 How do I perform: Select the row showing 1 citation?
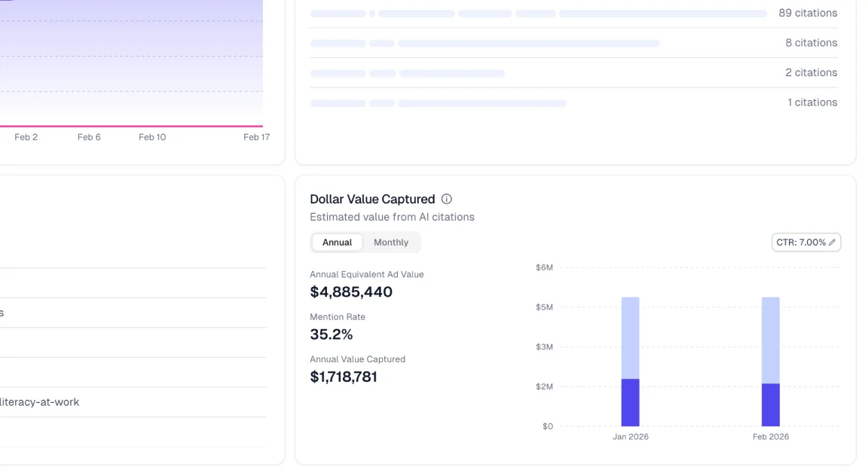(573, 102)
